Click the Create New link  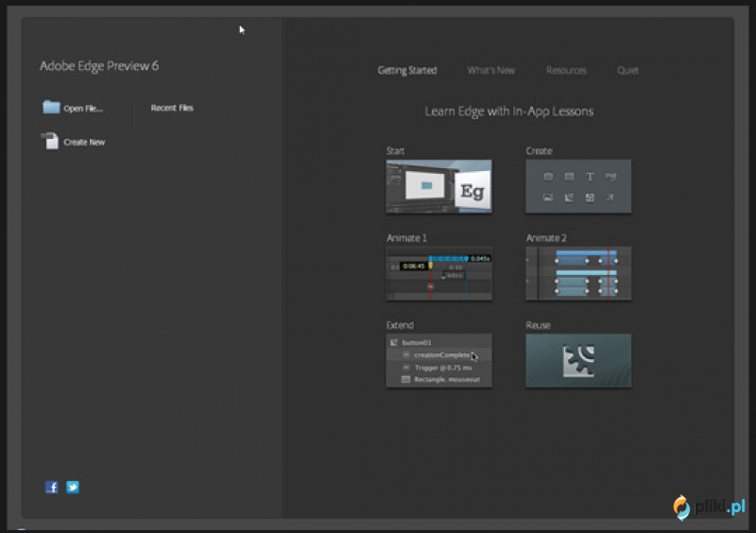[84, 143]
